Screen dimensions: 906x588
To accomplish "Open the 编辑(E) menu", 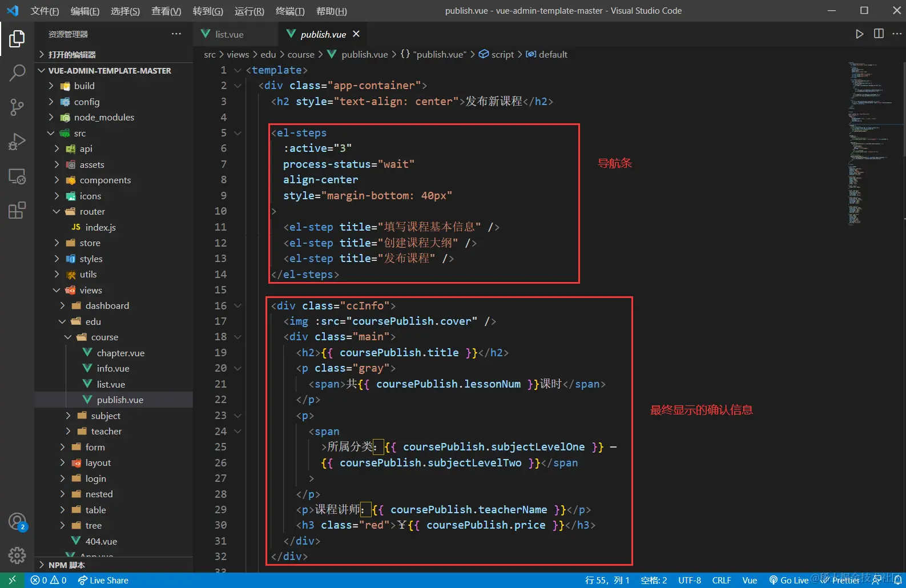I will (85, 11).
